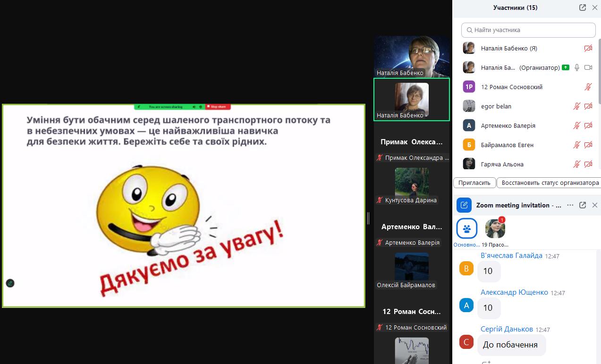This screenshot has width=601, height=364.
Task: Select the main group chat channel
Action: (466, 229)
